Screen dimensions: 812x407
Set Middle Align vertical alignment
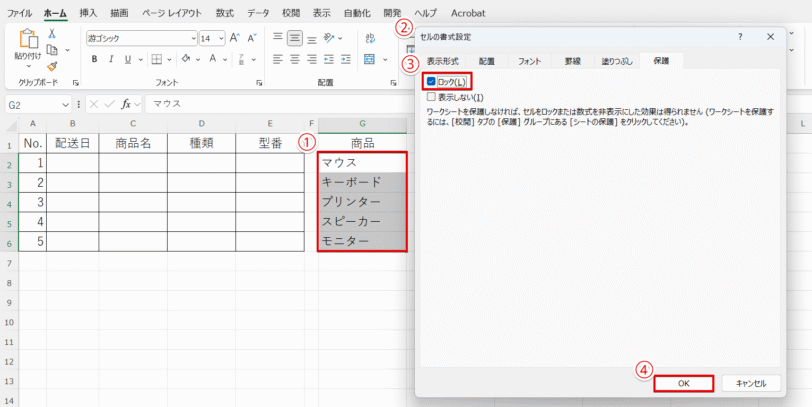point(295,37)
